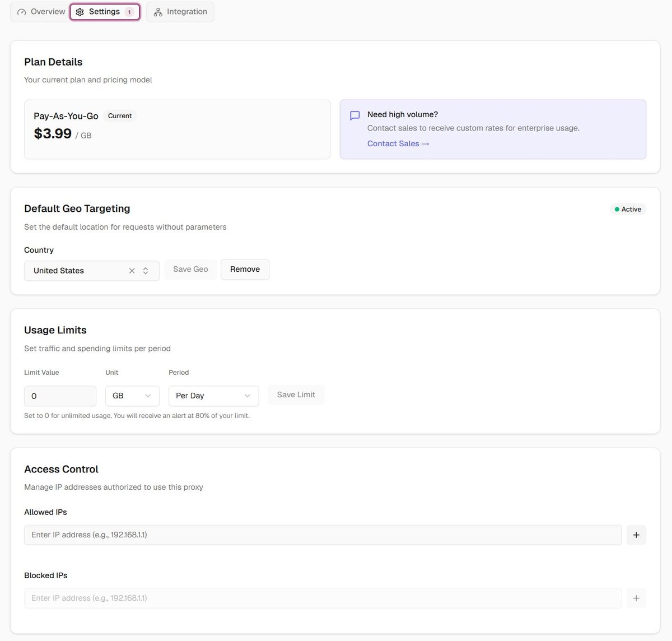Screen dimensions: 672x641
Task: Click the unlimited usage hint text
Action: 137,416
